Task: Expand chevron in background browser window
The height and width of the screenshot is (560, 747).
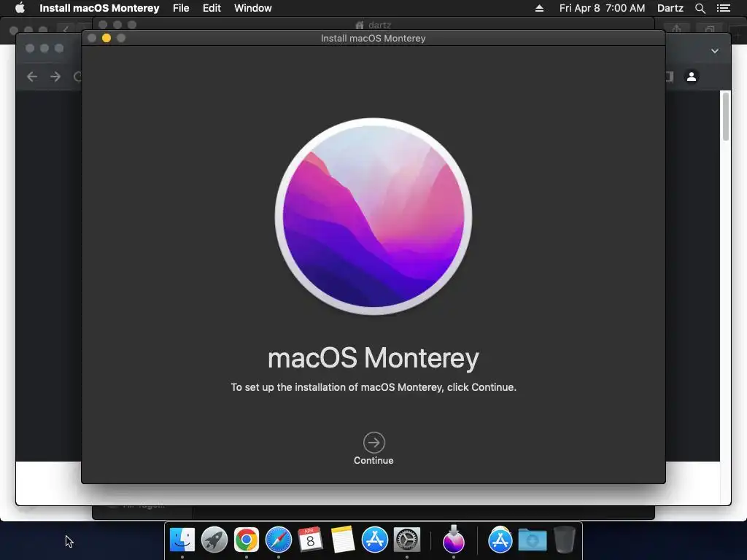Action: pyautogui.click(x=715, y=51)
